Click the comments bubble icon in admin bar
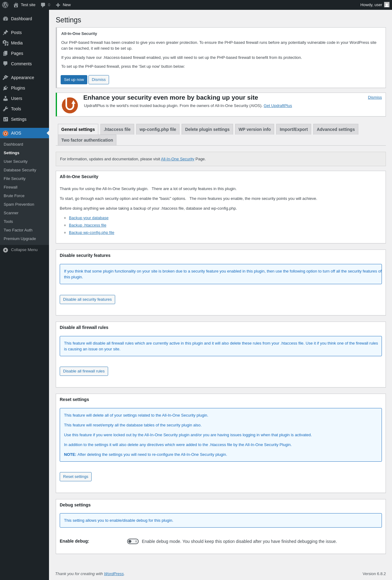392x580 pixels. click(x=43, y=5)
